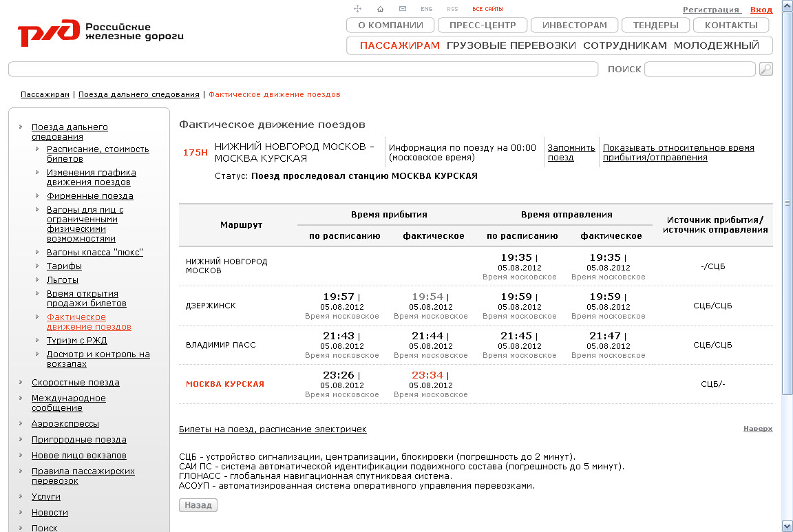
Task: Open the RSS feed link
Action: pos(452,9)
